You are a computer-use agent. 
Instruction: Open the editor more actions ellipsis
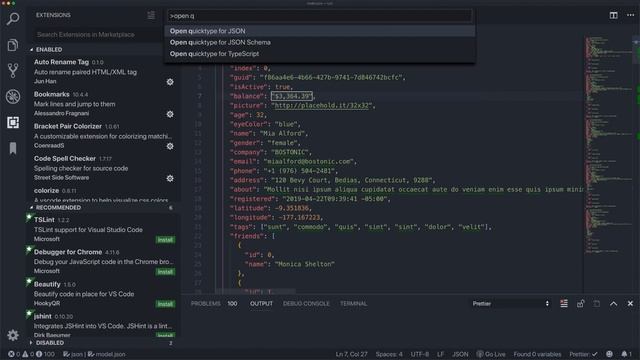click(x=631, y=15)
